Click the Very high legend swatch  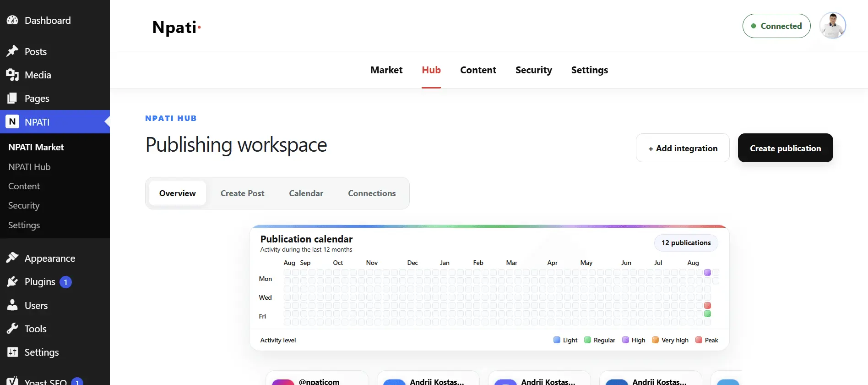click(x=655, y=340)
